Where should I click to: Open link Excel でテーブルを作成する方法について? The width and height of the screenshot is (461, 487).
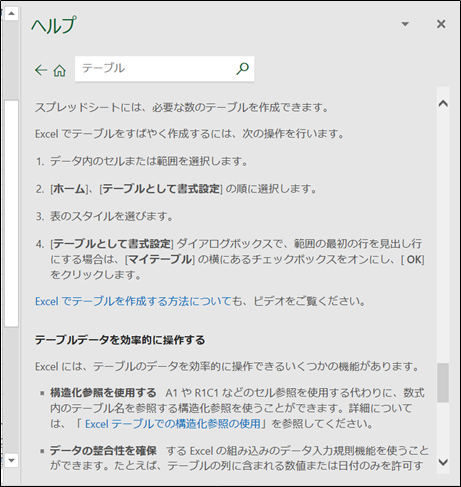133,301
